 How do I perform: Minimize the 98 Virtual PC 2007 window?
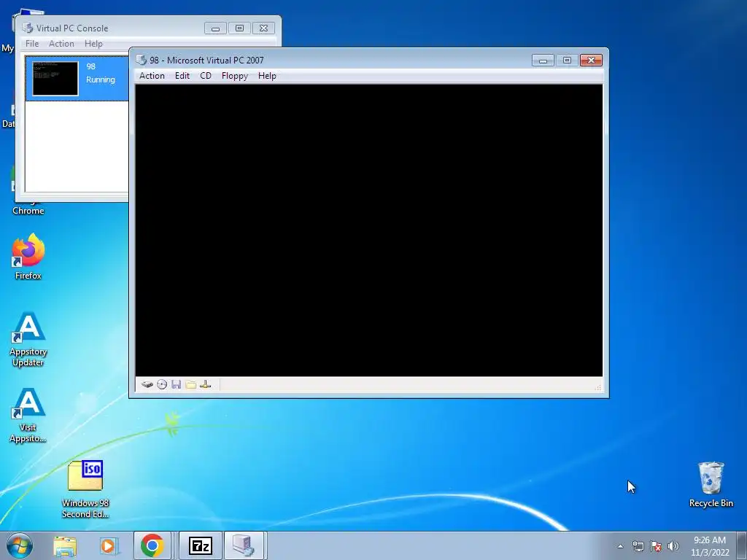[x=543, y=60]
